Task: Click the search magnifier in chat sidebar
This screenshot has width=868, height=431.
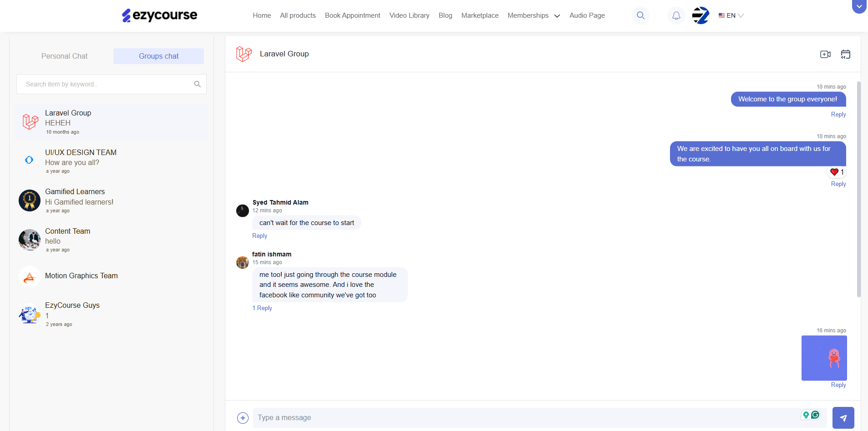Action: tap(198, 84)
